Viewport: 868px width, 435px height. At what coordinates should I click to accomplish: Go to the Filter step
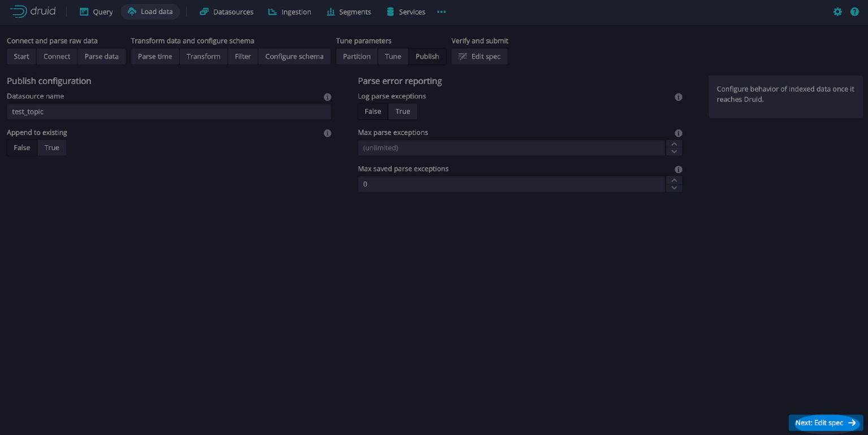[x=243, y=57]
